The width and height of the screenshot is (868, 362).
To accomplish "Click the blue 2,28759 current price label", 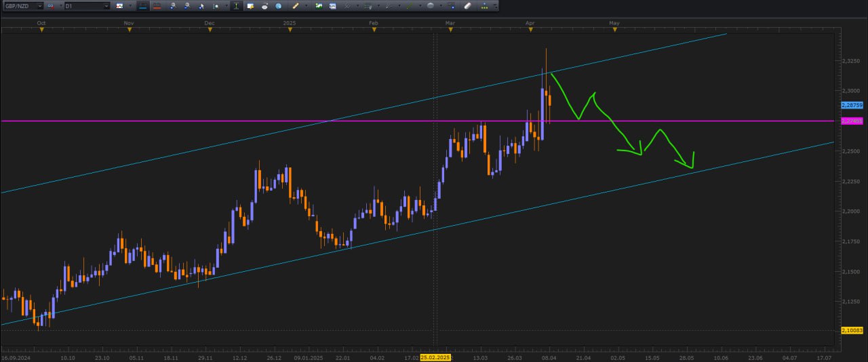I will (x=852, y=105).
